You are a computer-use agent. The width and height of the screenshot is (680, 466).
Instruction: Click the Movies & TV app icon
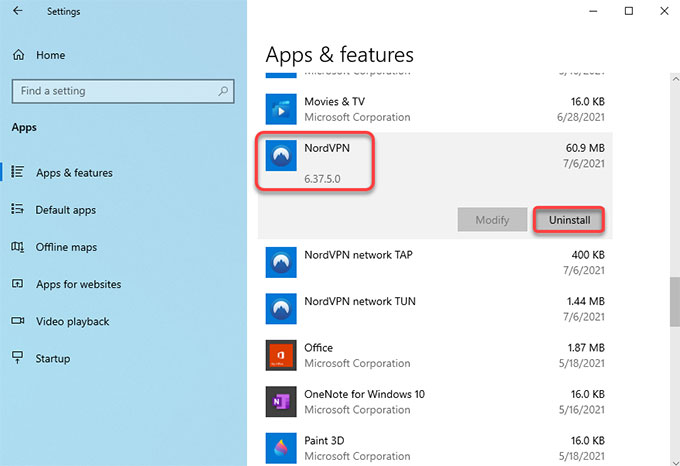[x=281, y=109]
